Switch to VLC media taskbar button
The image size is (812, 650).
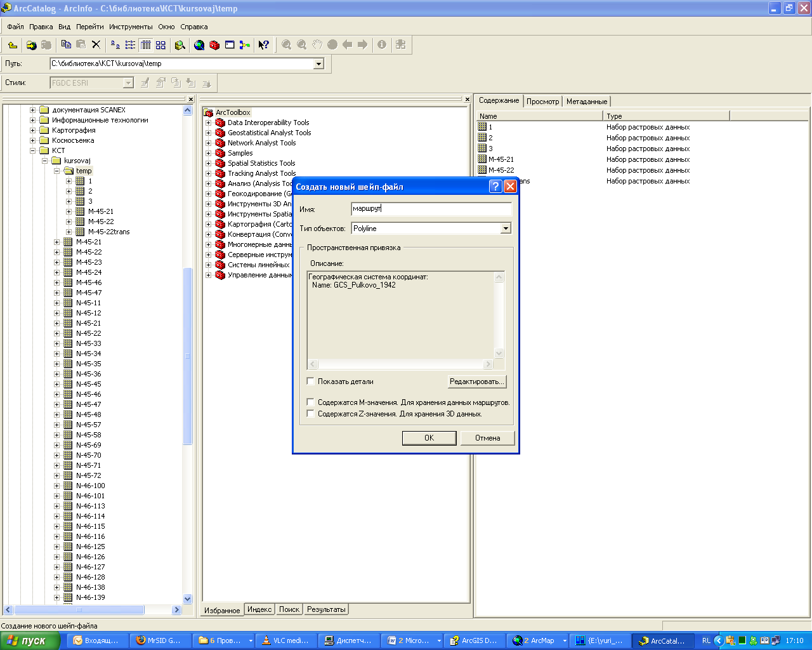tap(285, 640)
